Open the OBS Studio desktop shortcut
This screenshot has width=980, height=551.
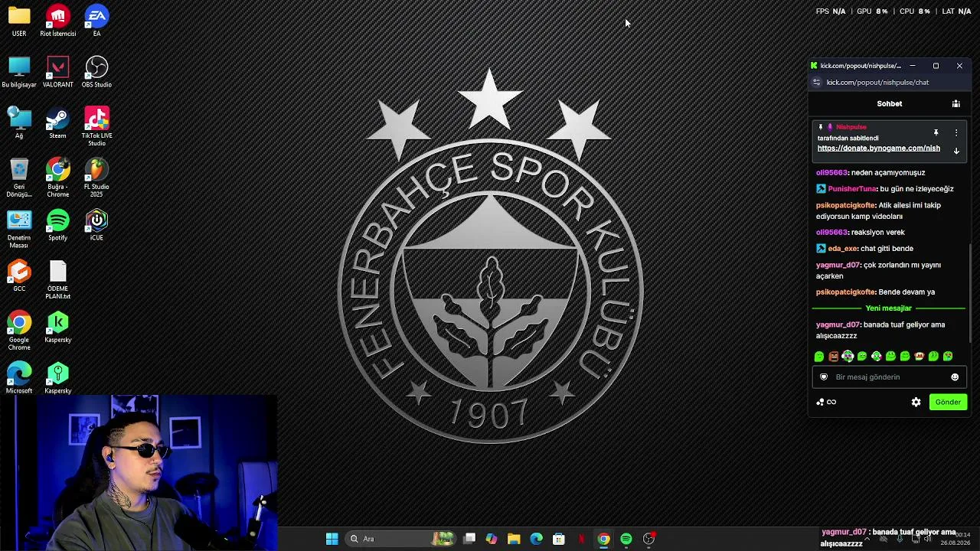[96, 72]
